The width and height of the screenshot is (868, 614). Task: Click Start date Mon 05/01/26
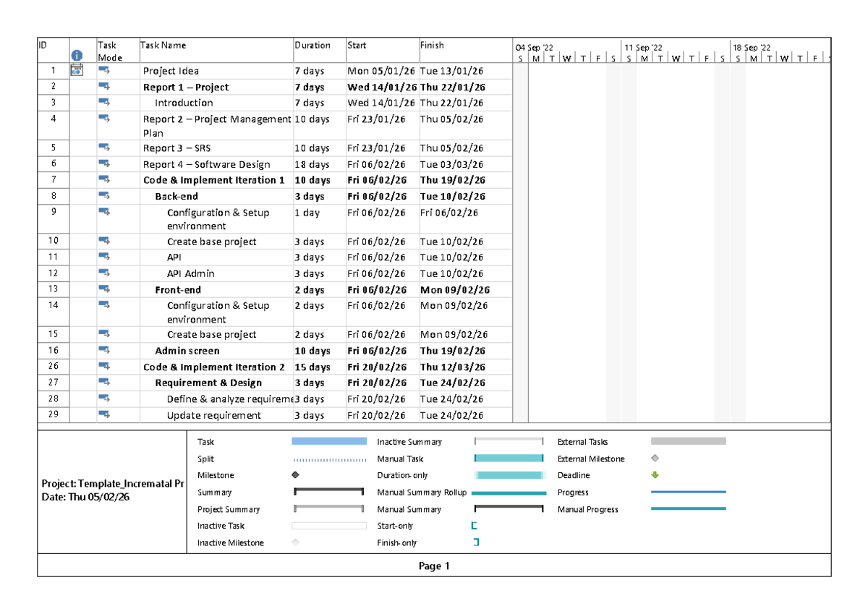tap(382, 71)
